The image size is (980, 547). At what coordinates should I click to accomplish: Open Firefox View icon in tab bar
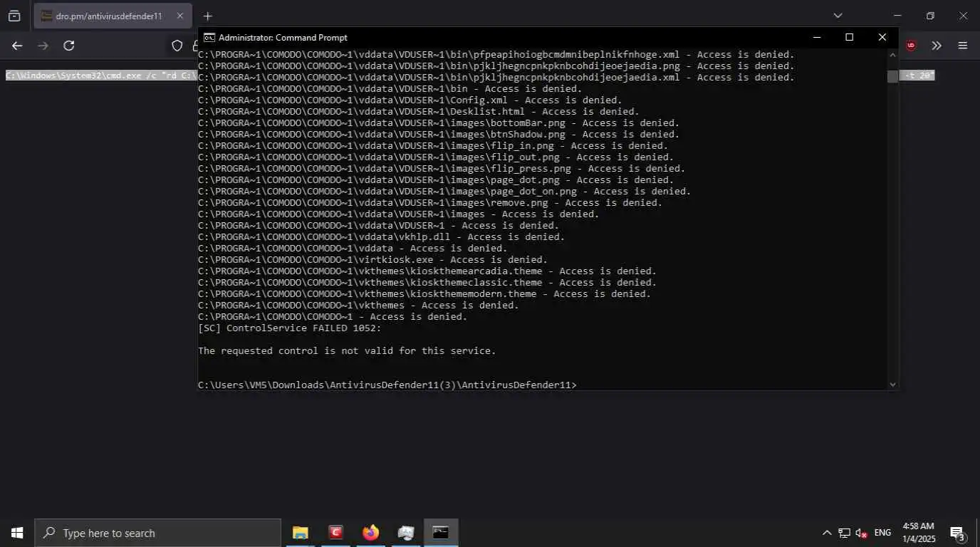[x=14, y=16]
